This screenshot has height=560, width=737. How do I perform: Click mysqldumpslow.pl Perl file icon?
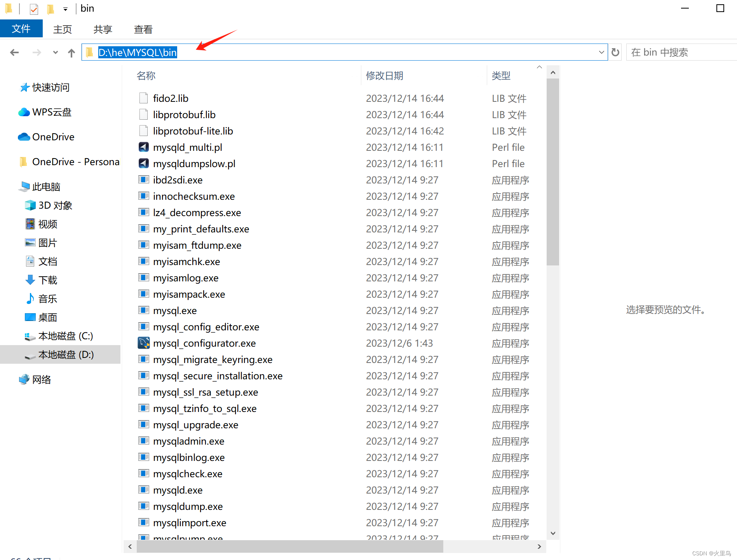click(143, 163)
